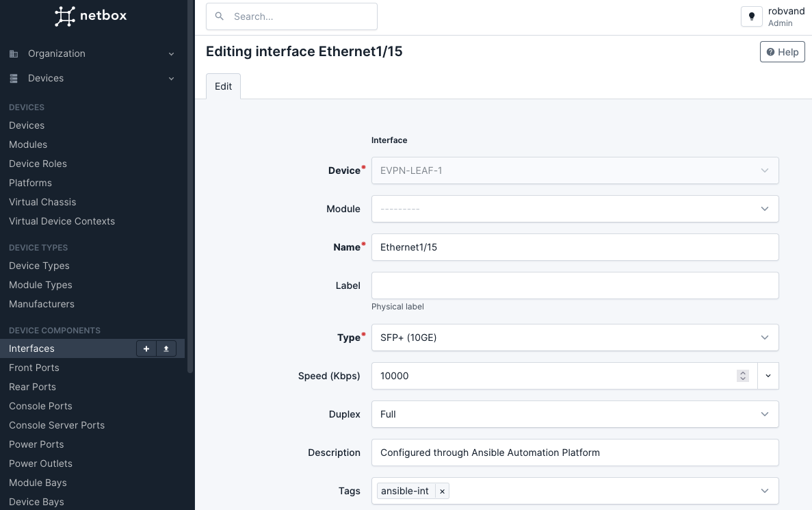812x510 pixels.
Task: Expand the Module dropdown
Action: click(575, 209)
